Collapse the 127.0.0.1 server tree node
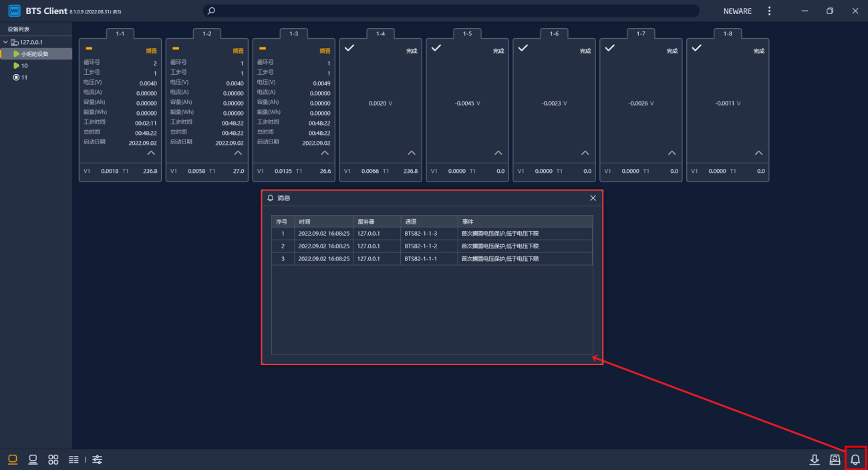 (5, 42)
